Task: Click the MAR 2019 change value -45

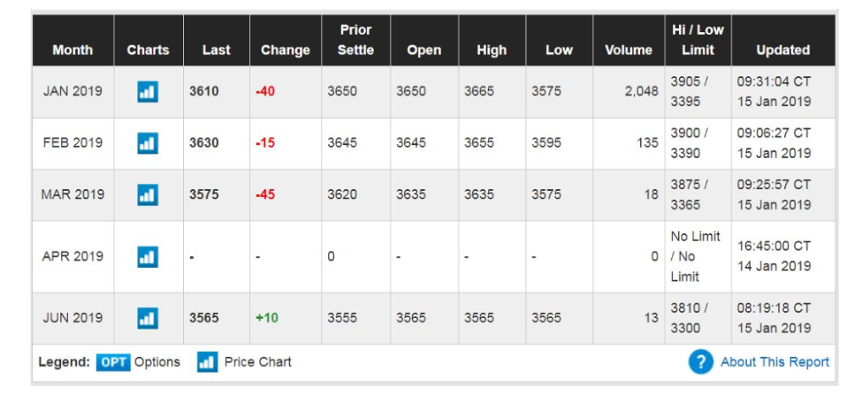Action: tap(265, 194)
